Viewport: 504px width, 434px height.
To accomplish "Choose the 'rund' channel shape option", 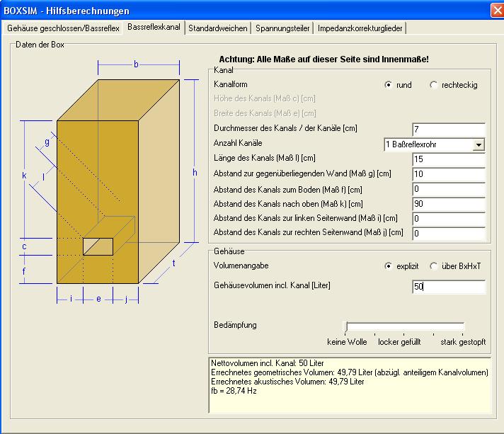I will (389, 85).
